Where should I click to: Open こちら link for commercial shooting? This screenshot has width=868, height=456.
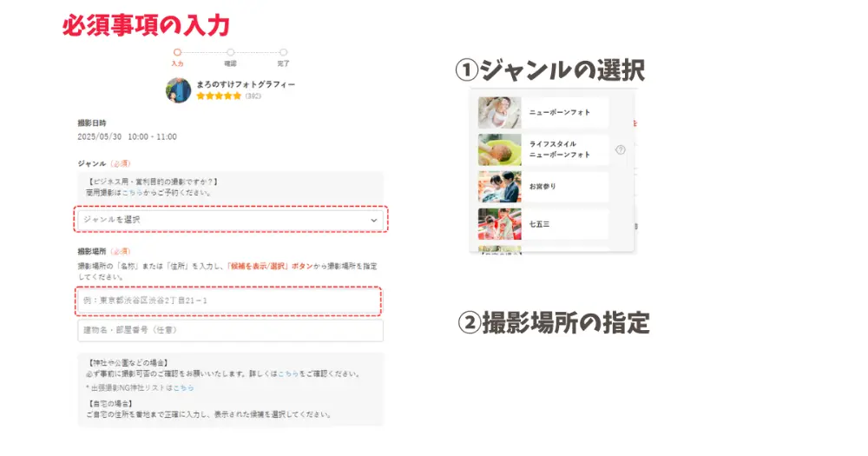(132, 193)
